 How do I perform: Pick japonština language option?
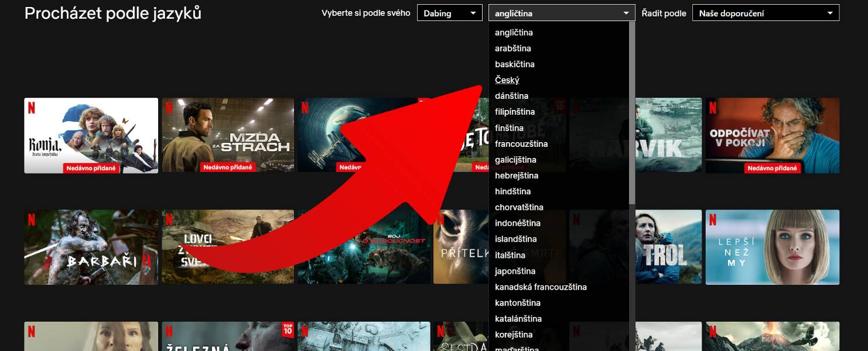pos(515,271)
